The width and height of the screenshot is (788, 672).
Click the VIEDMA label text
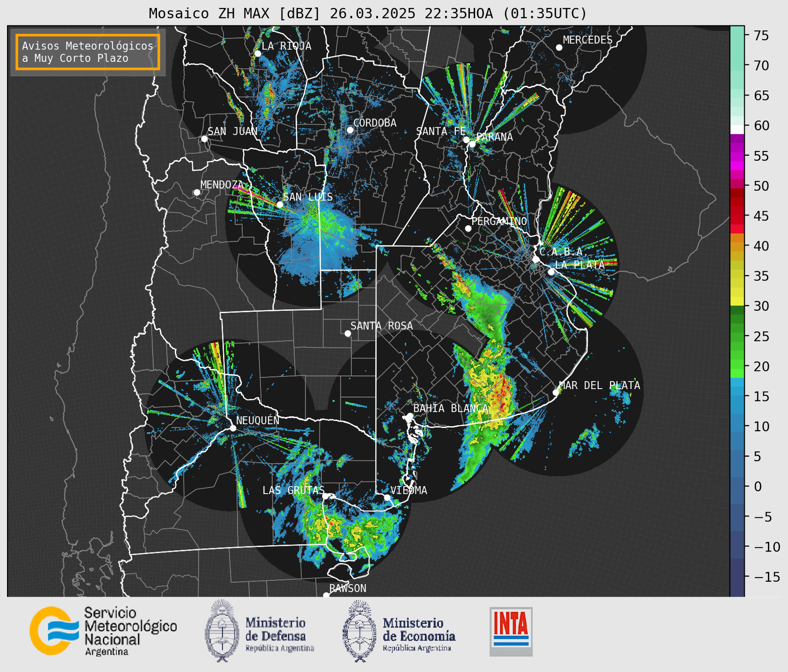(409, 490)
